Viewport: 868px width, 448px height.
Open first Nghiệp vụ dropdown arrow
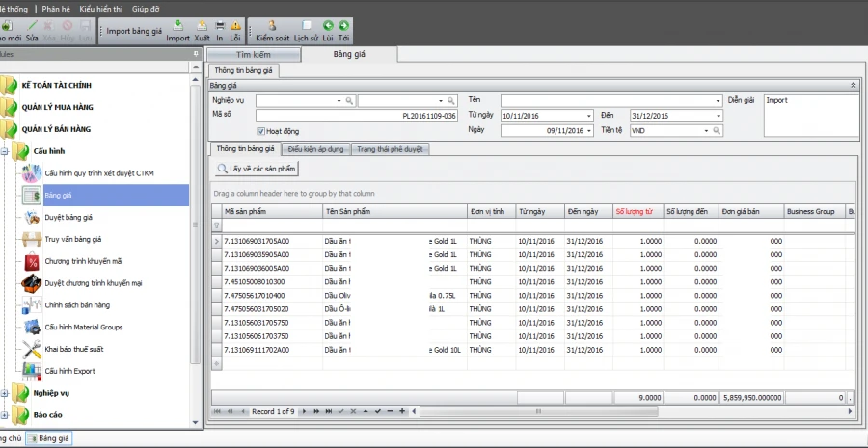339,101
